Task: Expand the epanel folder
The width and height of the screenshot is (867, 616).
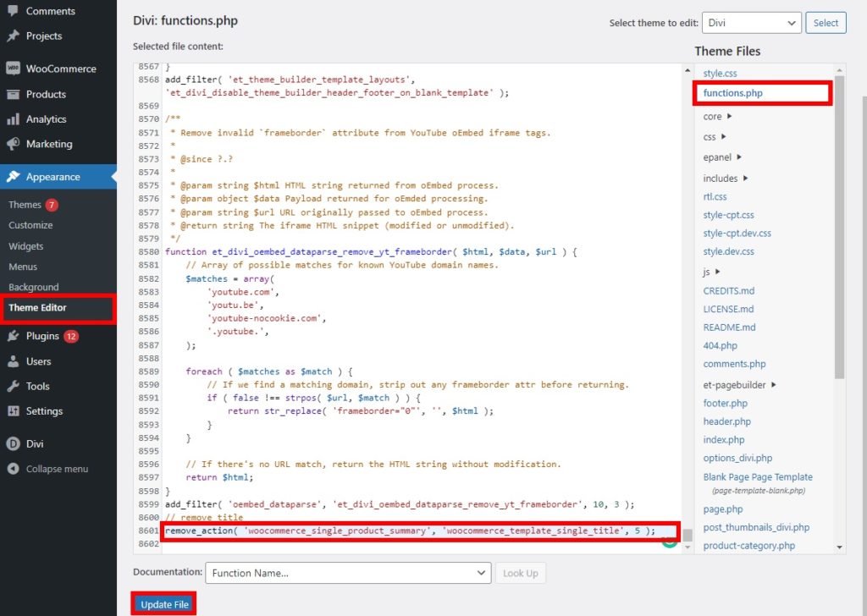Action: (x=722, y=157)
